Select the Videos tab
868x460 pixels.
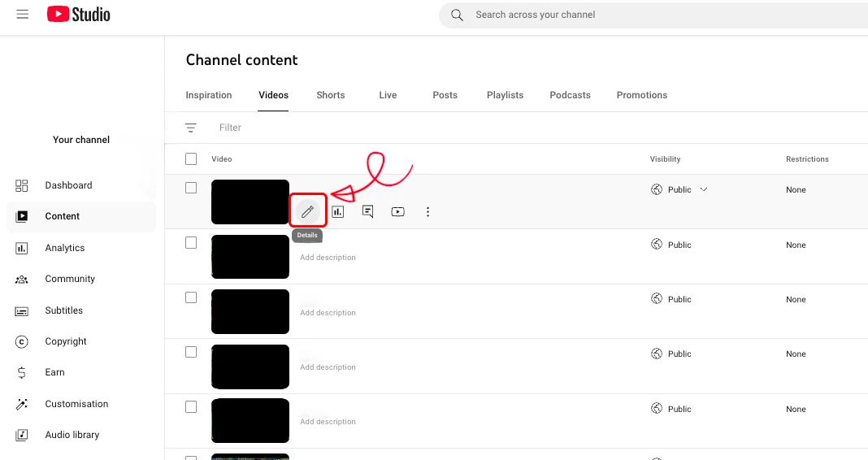tap(273, 95)
